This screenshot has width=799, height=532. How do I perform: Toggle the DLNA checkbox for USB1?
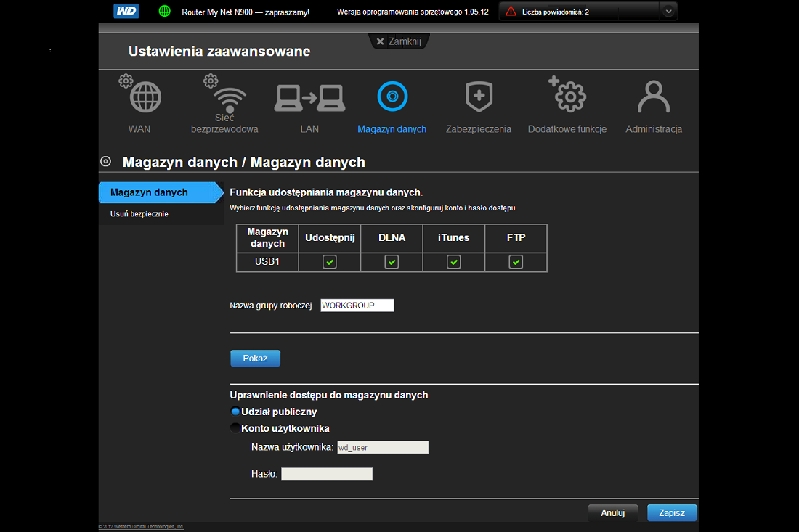pos(392,262)
